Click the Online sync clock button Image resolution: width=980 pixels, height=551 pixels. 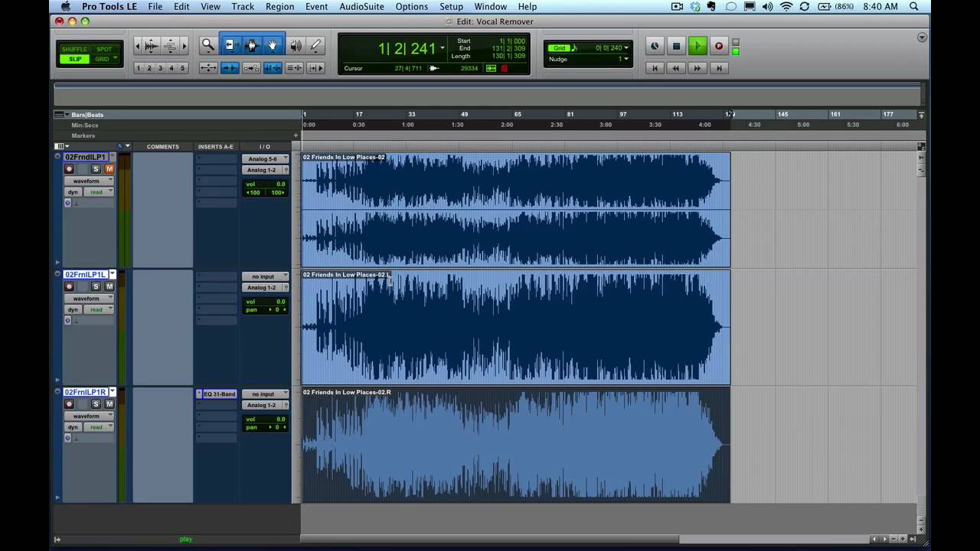[x=655, y=46]
